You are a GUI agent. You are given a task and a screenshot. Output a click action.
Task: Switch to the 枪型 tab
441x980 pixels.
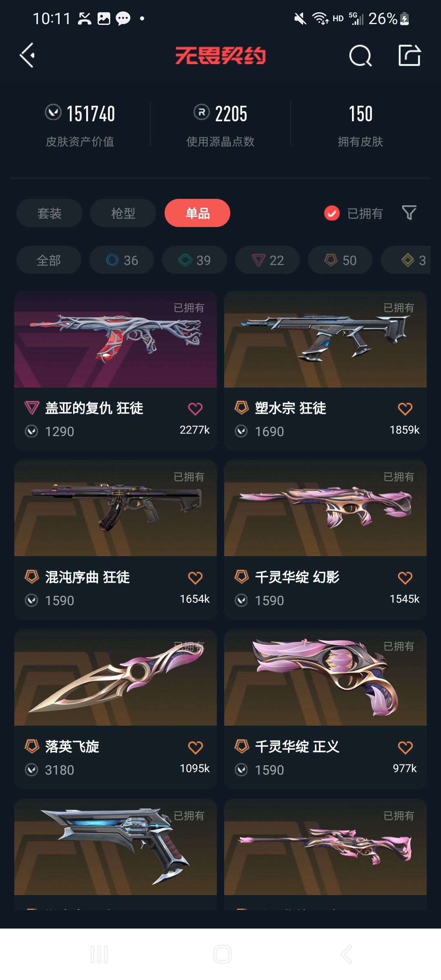point(123,213)
